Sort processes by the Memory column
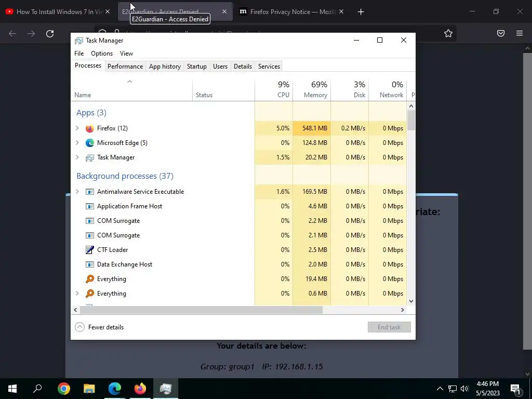This screenshot has width=532, height=399. coord(312,89)
